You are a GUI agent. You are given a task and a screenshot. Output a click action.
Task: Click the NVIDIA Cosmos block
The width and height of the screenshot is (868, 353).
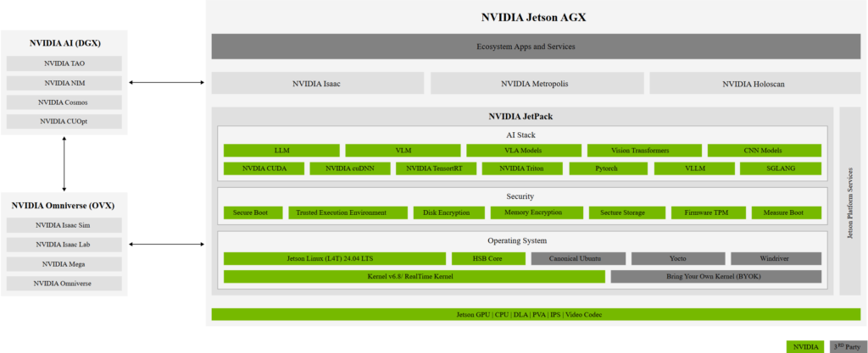tap(64, 102)
